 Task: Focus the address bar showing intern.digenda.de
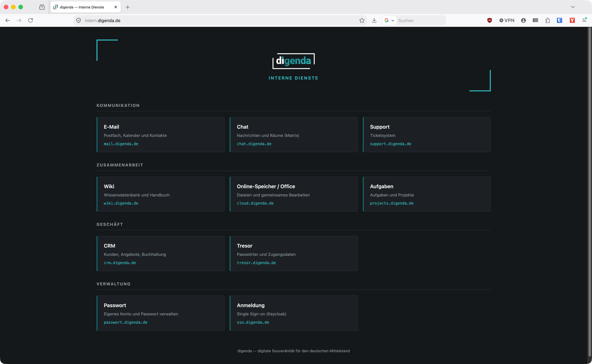point(220,20)
